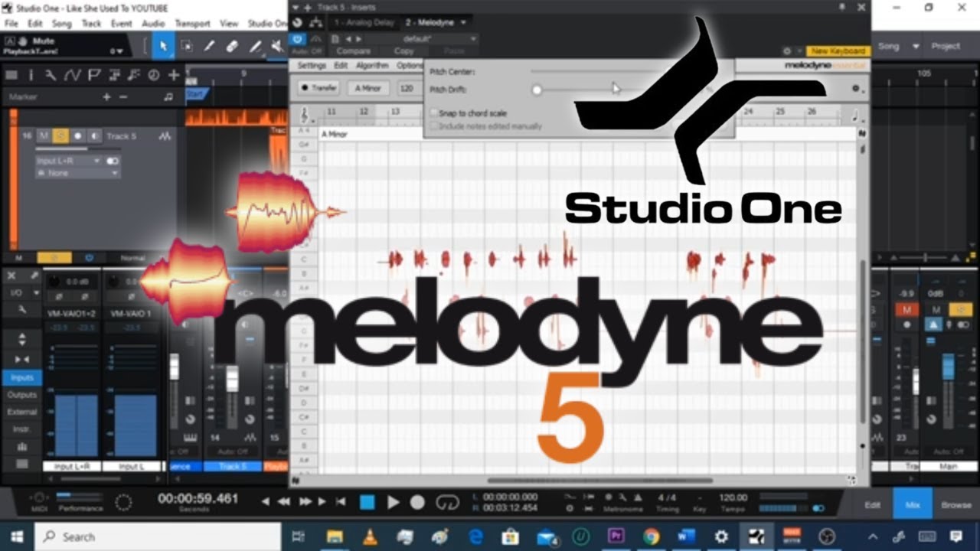Toggle the Auto: Off button in the Inserts window

pyautogui.click(x=307, y=51)
